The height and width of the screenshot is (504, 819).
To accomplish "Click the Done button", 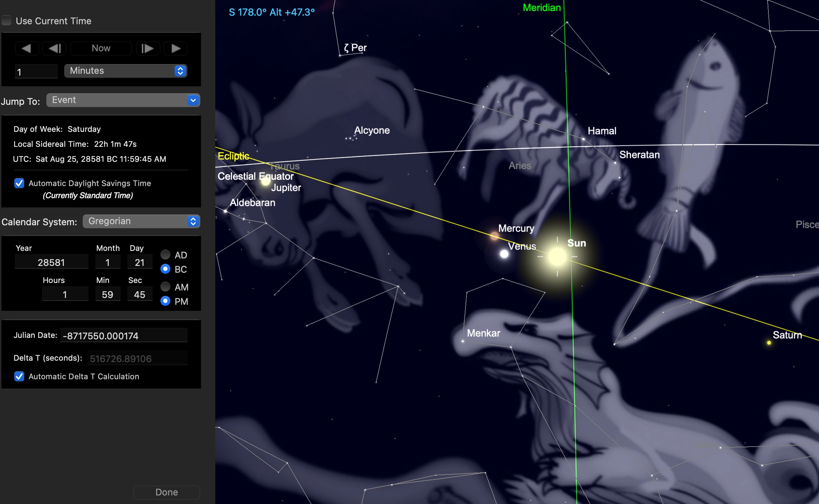I will point(166,492).
